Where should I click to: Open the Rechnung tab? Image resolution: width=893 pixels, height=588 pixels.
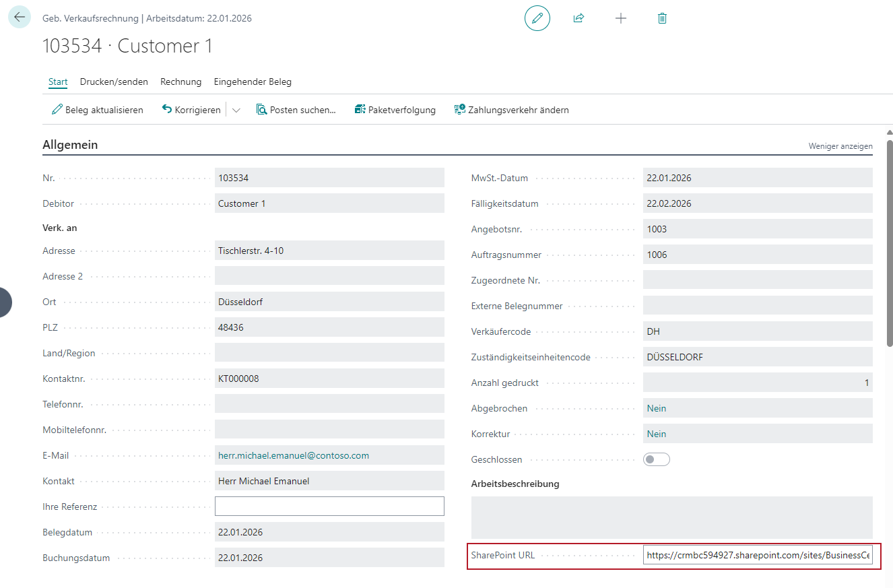tap(180, 81)
